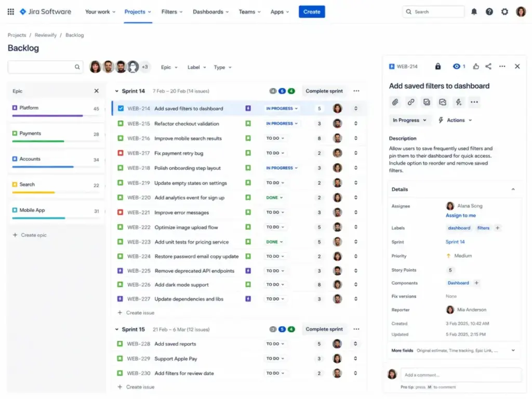Open the Actions dropdown
532x399 pixels.
pos(455,120)
